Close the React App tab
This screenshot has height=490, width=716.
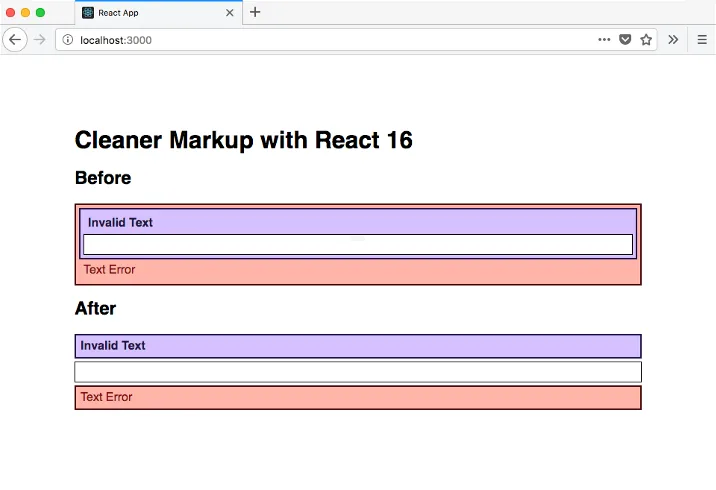point(230,13)
